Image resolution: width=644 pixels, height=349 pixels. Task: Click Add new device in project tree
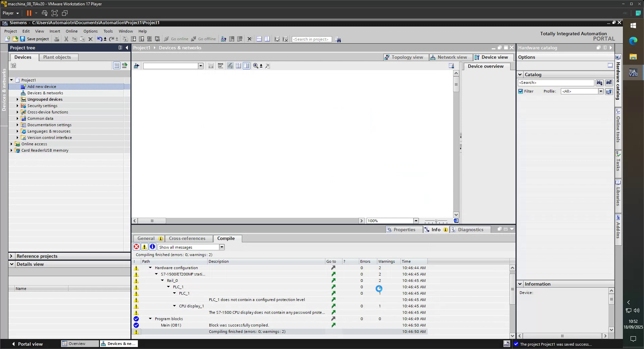42,87
